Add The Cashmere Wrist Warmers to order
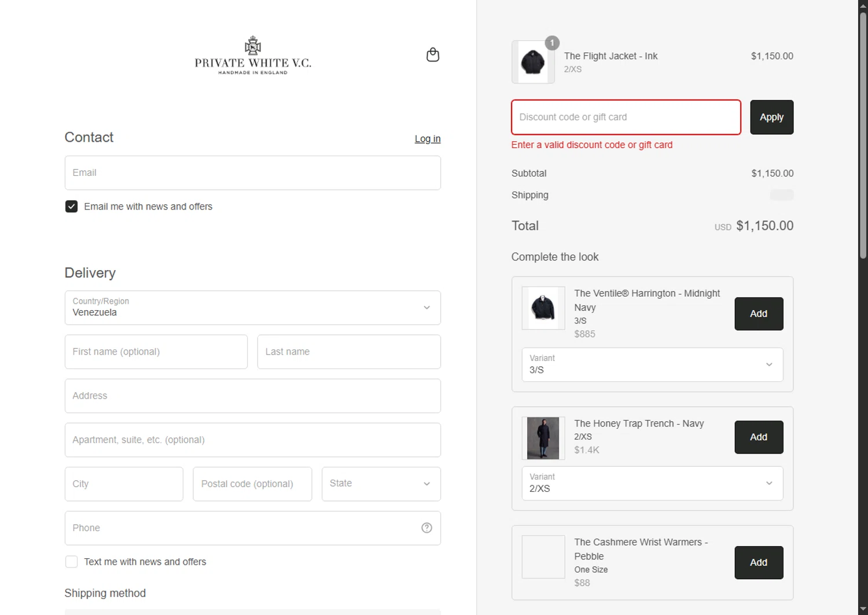The image size is (868, 615). coord(759,562)
